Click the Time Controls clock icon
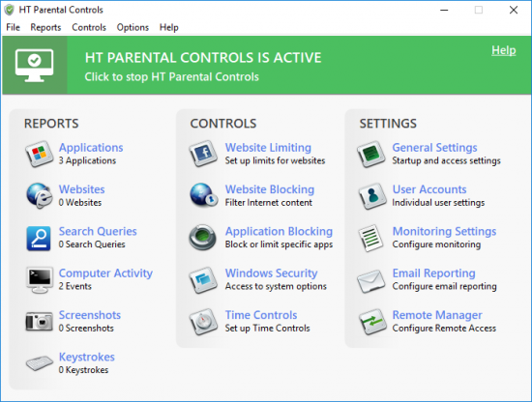The image size is (532, 402). (203, 322)
